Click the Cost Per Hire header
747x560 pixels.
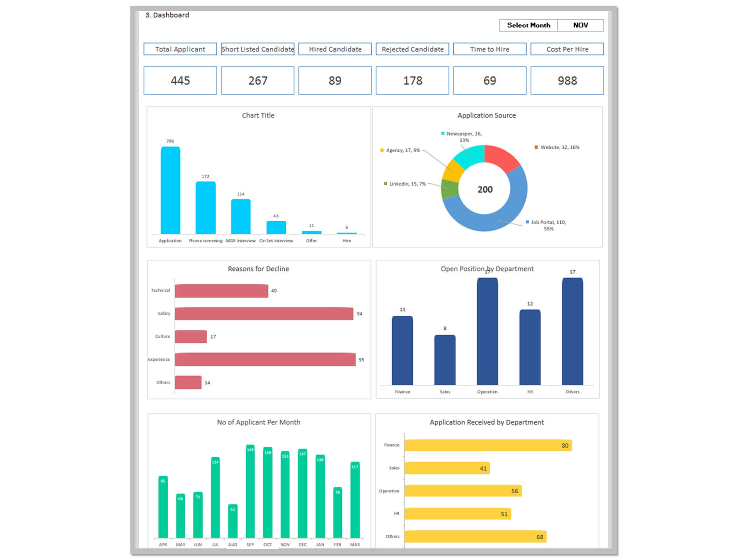tap(567, 49)
